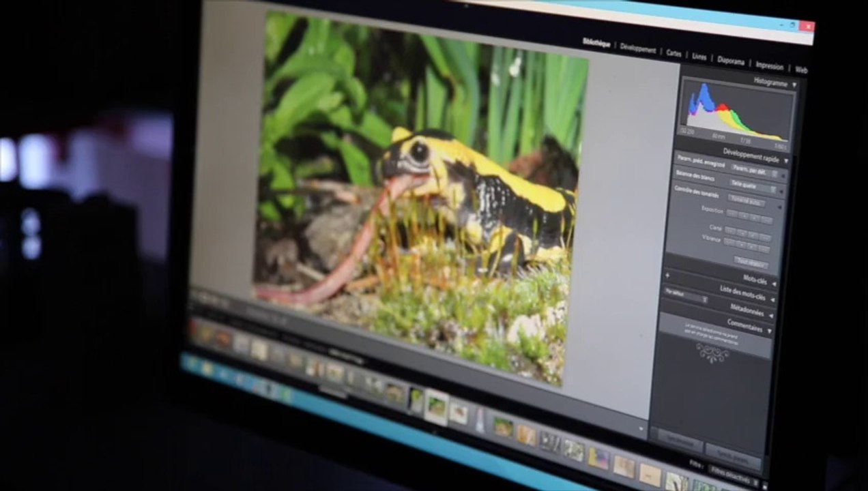This screenshot has width=868, height=491.
Task: Click the last Exposition increase button
Action: click(767, 220)
